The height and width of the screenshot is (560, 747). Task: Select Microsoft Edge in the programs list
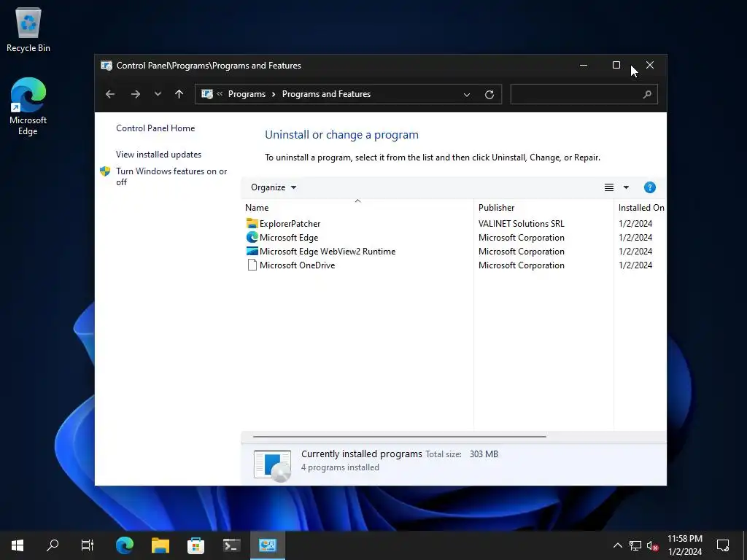tap(289, 237)
